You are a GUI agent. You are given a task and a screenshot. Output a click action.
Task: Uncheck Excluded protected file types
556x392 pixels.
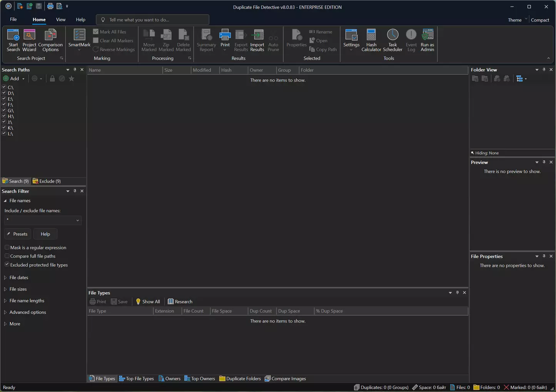coord(7,265)
